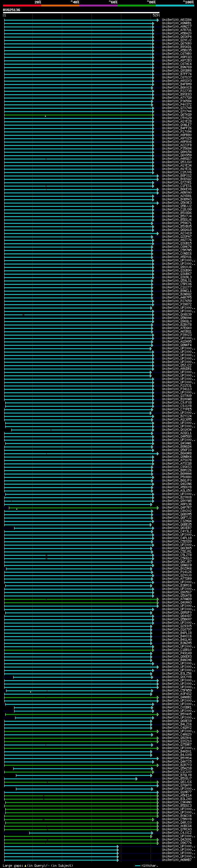Click the orange ~40% identity legend segment

(60, 6)
